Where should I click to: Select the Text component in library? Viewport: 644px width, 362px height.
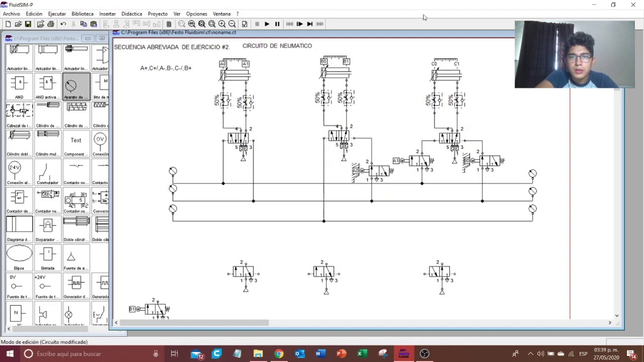pyautogui.click(x=76, y=144)
